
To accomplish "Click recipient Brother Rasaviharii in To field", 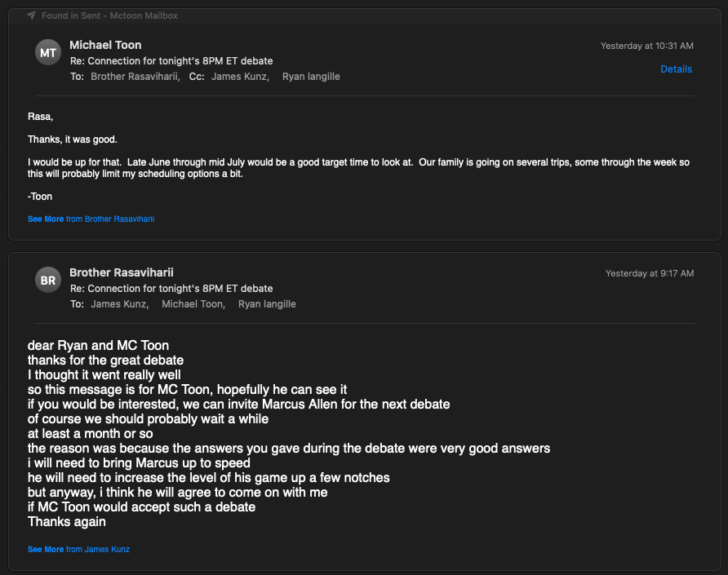I will pyautogui.click(x=135, y=77).
